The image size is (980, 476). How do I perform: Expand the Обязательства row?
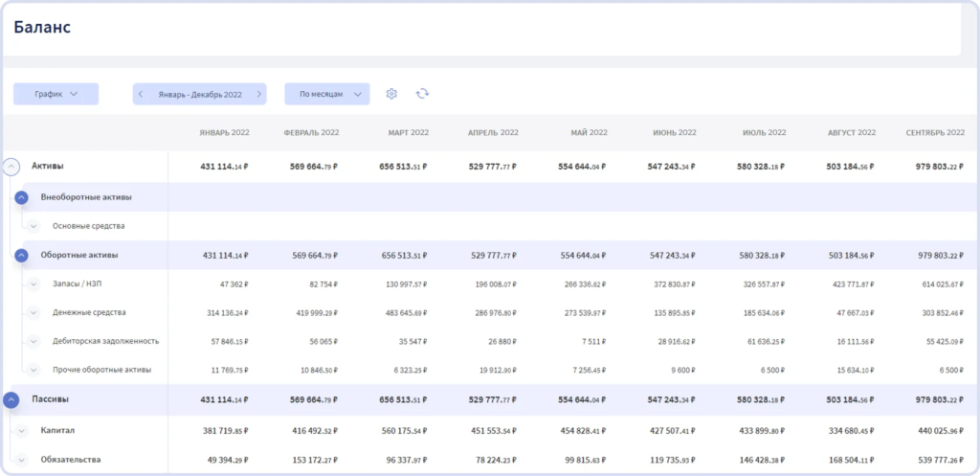coord(22,460)
